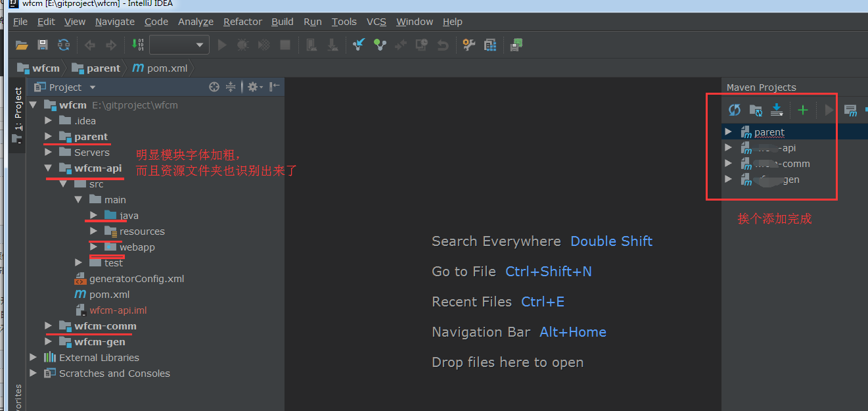The width and height of the screenshot is (868, 411).
Task: Open the File menu
Action: click(x=20, y=22)
